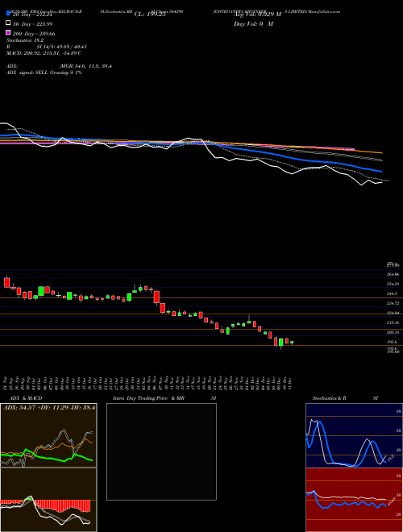Click the 224.94 price axis label

(393, 313)
